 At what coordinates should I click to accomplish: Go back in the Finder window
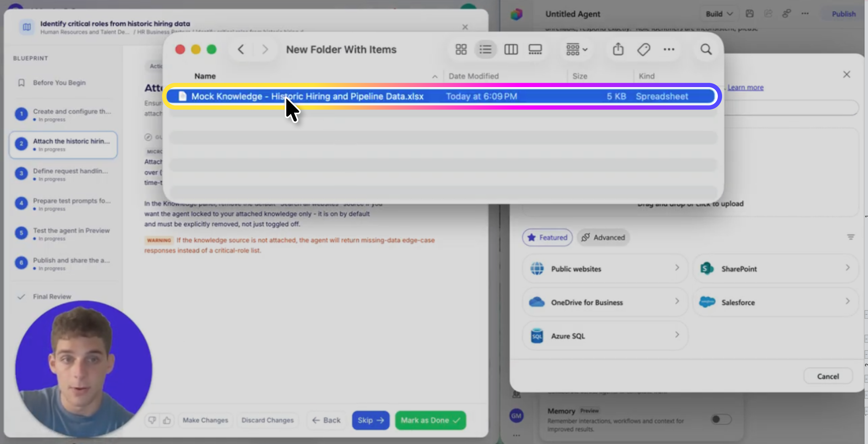(x=241, y=50)
